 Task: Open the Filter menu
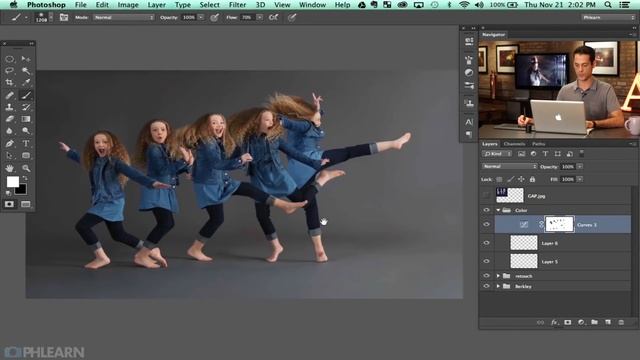[237, 5]
